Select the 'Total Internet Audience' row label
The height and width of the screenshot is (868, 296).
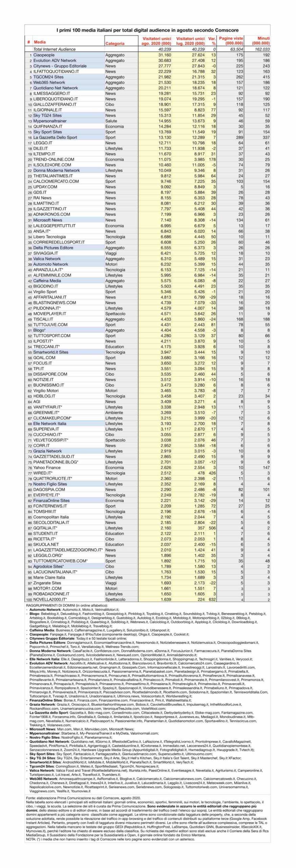(x=54, y=49)
